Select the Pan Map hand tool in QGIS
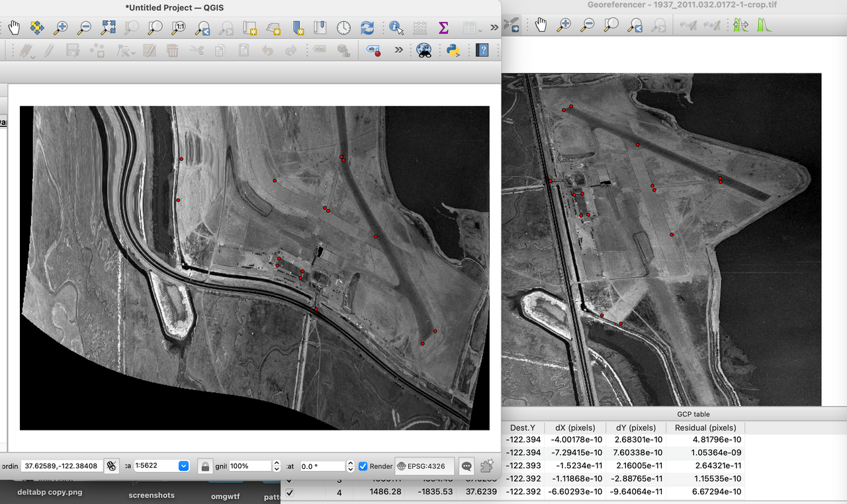Image resolution: width=847 pixels, height=504 pixels. [x=14, y=28]
